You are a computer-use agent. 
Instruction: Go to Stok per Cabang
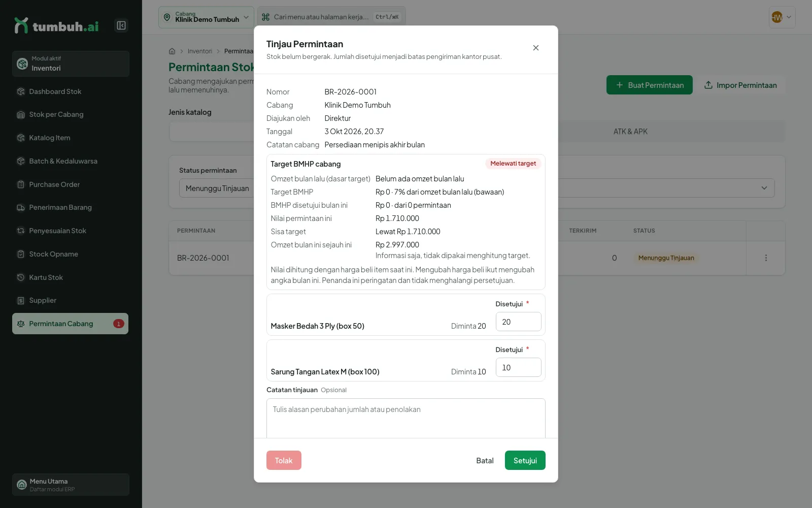(x=71, y=115)
